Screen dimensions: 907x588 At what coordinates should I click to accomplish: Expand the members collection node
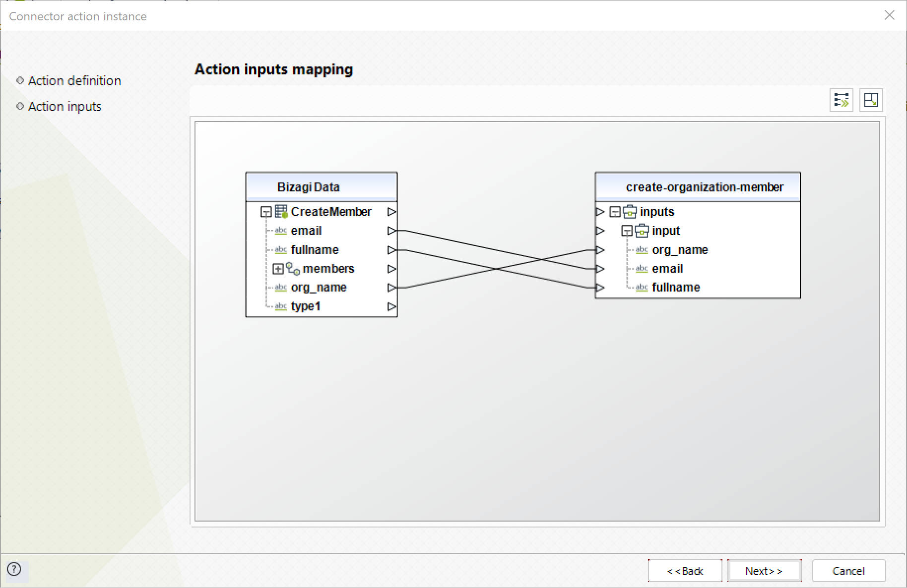(278, 269)
